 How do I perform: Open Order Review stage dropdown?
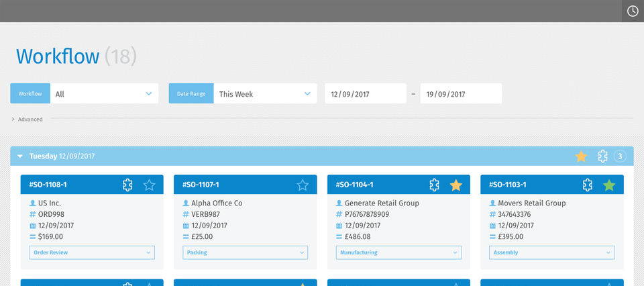coord(92,252)
